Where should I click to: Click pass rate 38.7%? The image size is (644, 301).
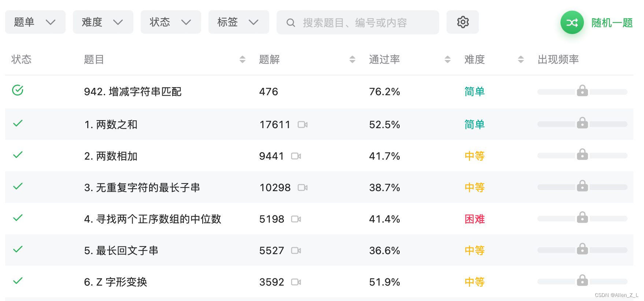(x=384, y=188)
